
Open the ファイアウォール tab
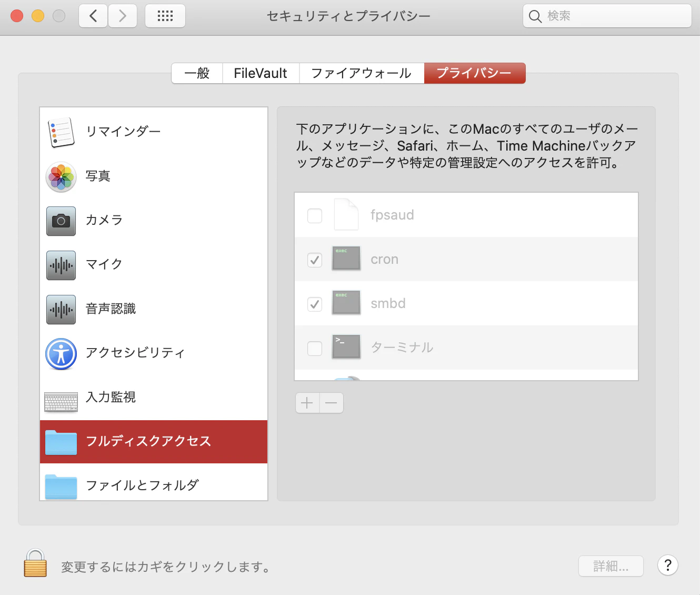tap(362, 73)
